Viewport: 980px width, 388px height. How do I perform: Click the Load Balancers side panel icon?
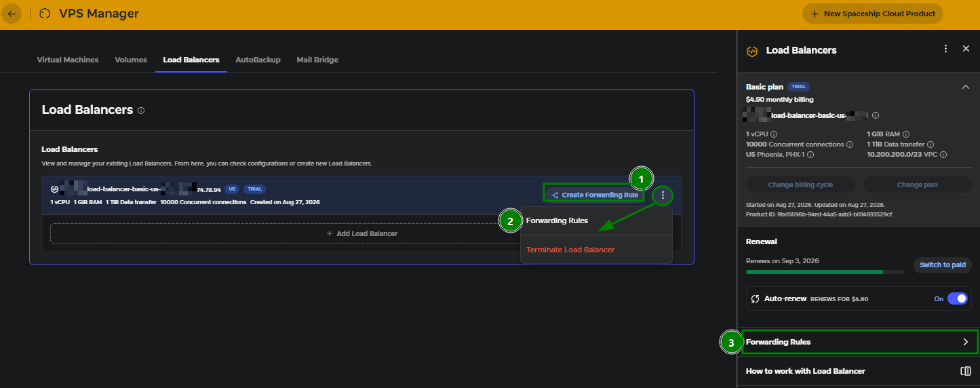[x=751, y=50]
